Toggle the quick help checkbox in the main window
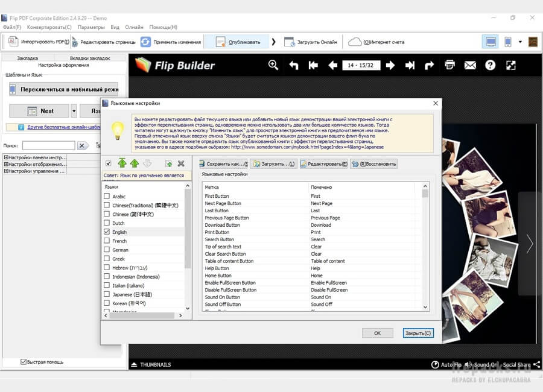 click(23, 362)
